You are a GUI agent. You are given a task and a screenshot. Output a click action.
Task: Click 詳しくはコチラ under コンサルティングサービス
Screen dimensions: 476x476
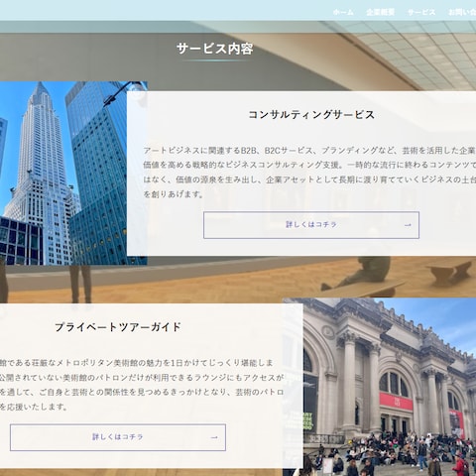[x=311, y=225]
